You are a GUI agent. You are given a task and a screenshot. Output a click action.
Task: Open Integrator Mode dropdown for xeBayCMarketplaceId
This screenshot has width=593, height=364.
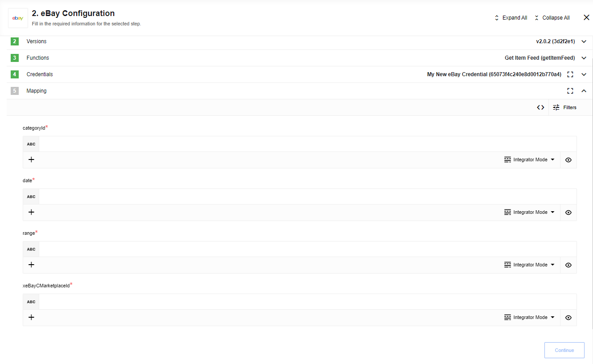[x=530, y=317]
